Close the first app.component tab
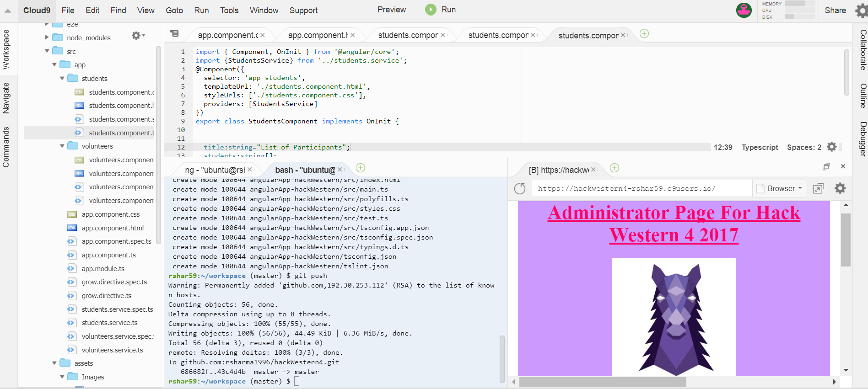The height and width of the screenshot is (389, 868). tap(263, 35)
